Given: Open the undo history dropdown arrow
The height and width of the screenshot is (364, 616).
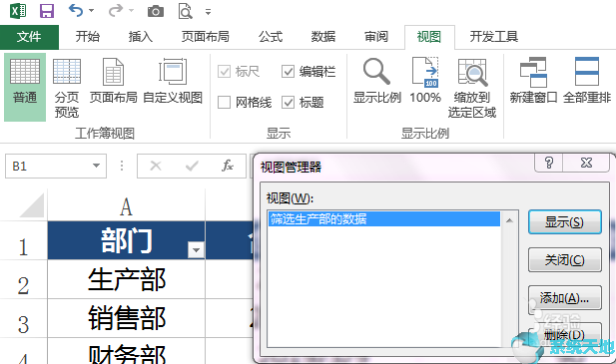Looking at the screenshot, I should click(x=92, y=11).
